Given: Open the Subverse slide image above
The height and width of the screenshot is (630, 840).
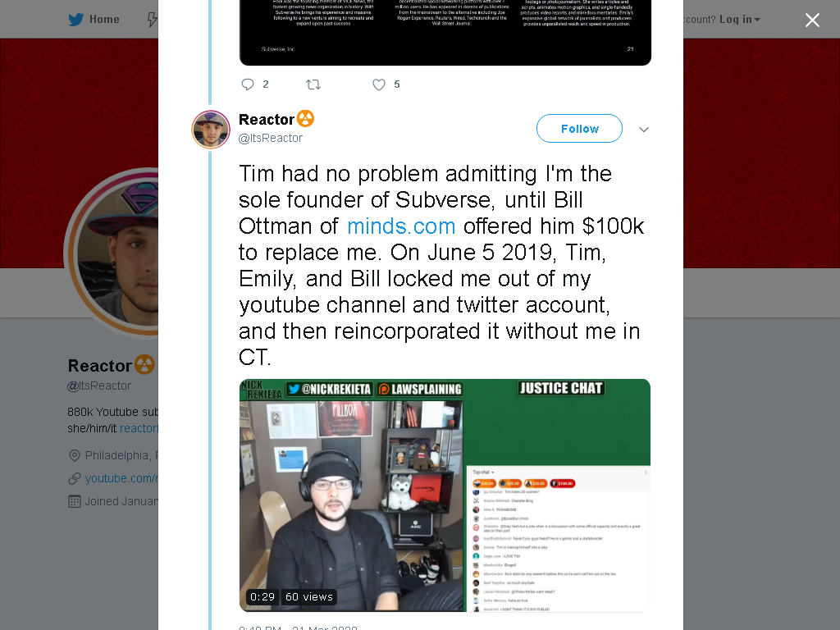Looking at the screenshot, I should 445,32.
